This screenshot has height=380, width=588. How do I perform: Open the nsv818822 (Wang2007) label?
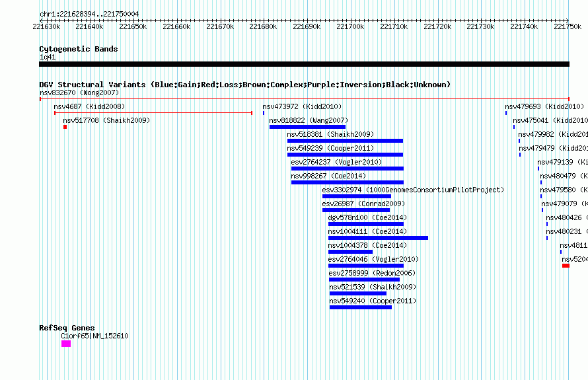[309, 120]
